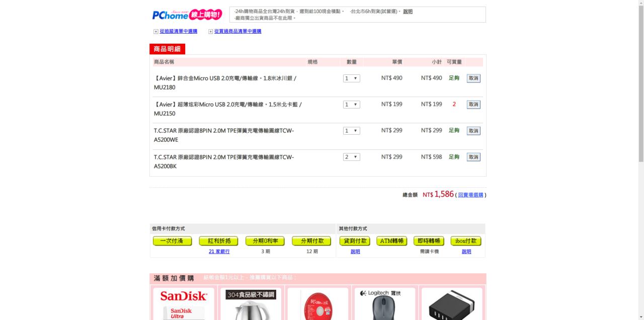This screenshot has height=320, width=644.
Task: Choose 分期0利率 payment button
Action: pos(265,241)
